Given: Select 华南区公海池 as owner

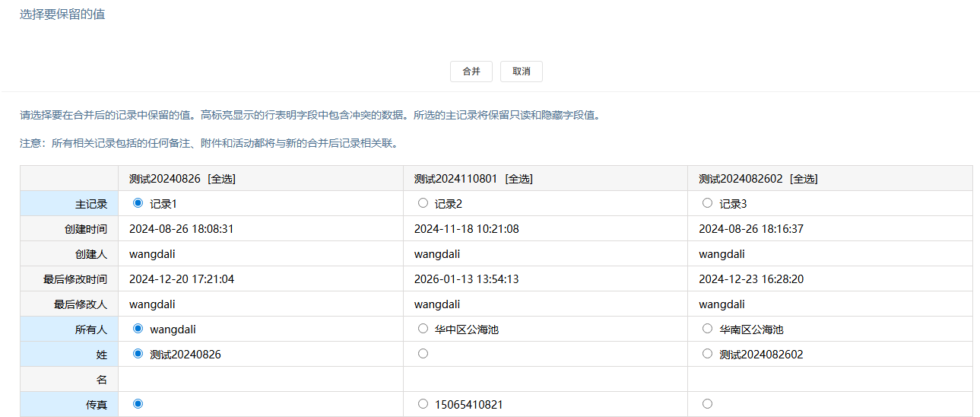Looking at the screenshot, I should point(708,329).
